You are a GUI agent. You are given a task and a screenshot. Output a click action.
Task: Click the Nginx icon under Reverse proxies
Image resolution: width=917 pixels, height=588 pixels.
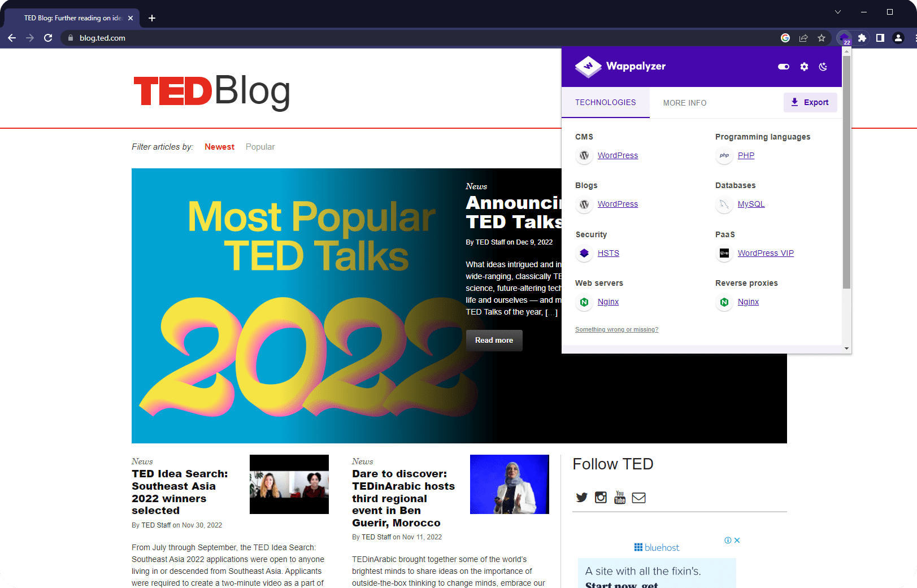(724, 302)
